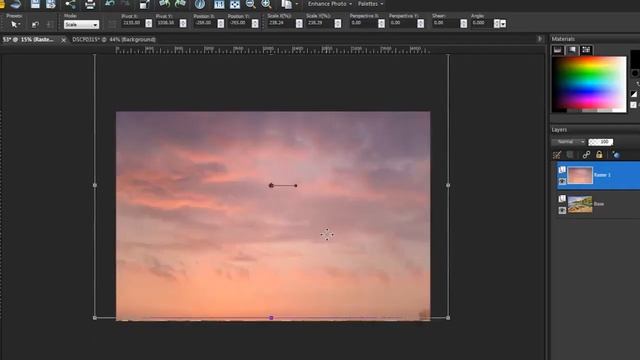Toggle the Layer Link chain icon

pos(586,155)
